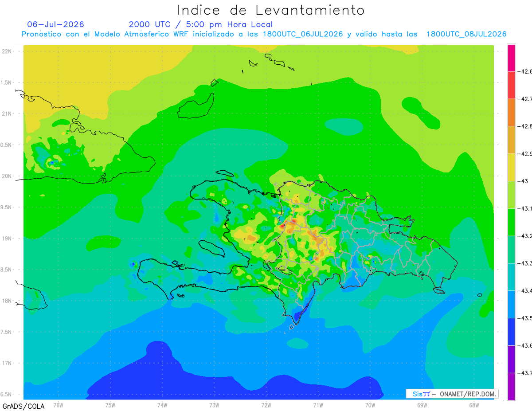Pick the purple swatch between -43.6 and -43.7
This screenshot has width=532, height=411.
click(511, 360)
